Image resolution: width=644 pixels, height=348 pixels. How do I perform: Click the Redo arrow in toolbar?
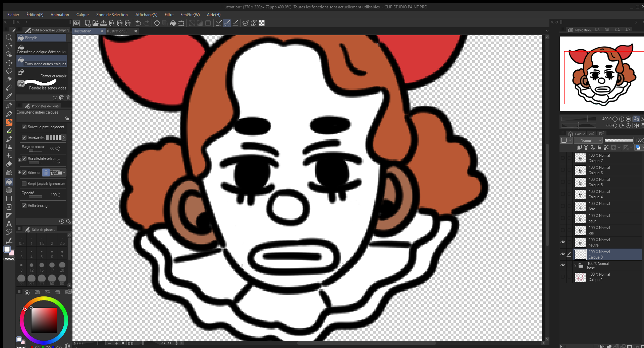146,23
